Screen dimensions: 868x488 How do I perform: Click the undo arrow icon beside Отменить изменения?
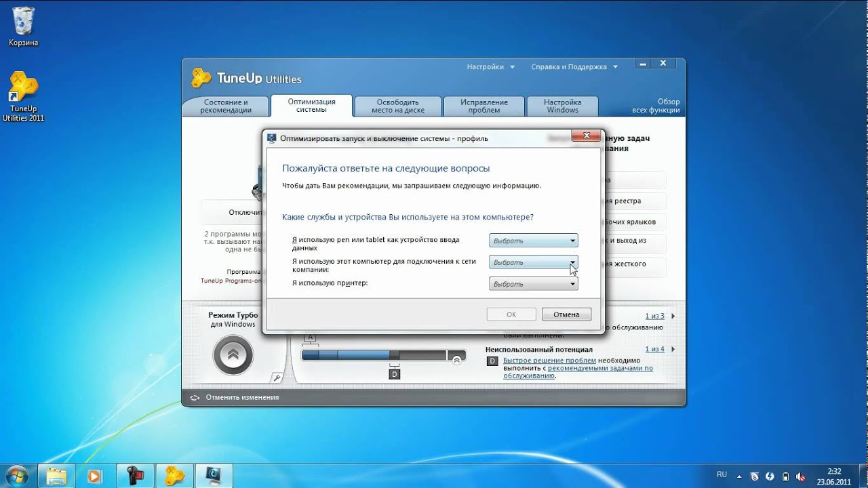pos(195,398)
